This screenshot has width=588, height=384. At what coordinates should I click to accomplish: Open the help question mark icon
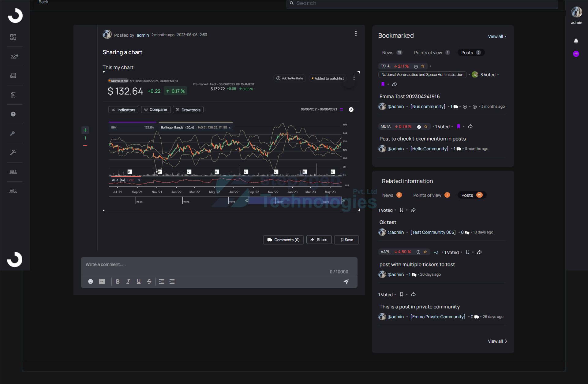coord(13,114)
